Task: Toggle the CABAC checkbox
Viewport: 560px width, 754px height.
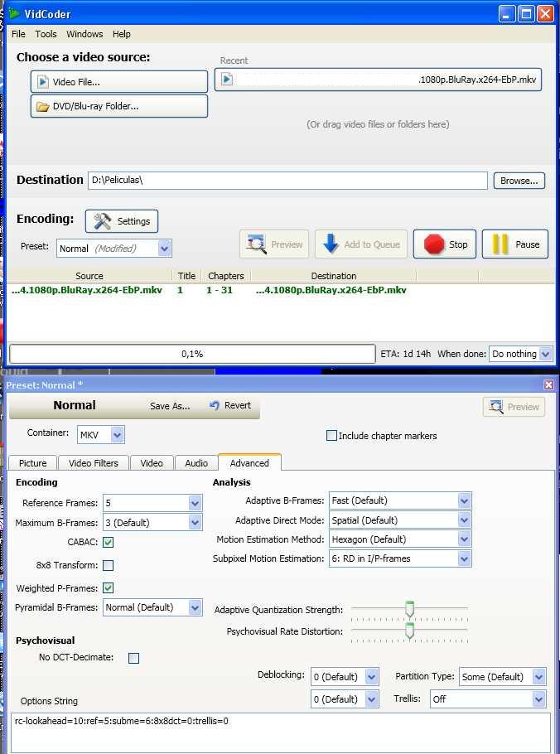Action: point(109,543)
